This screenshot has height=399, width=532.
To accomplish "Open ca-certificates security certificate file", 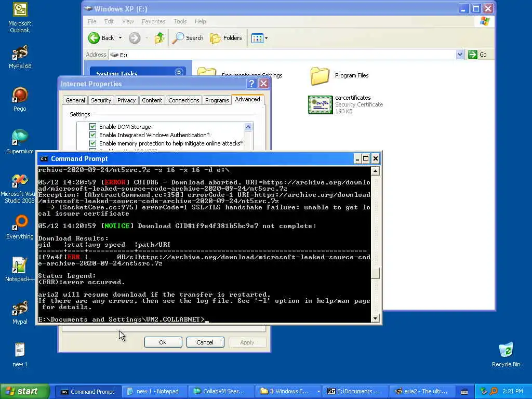I will 345,104.
